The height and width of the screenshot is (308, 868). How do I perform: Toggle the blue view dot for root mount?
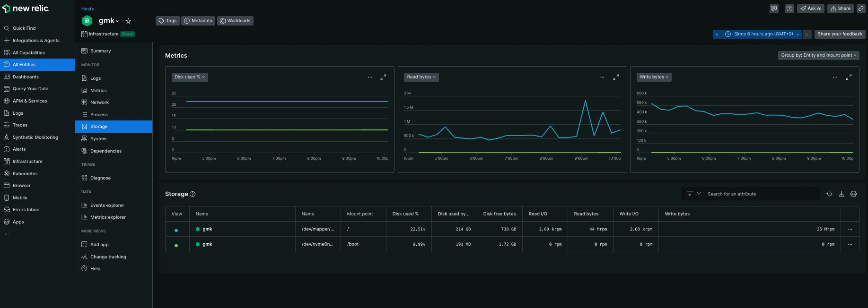coord(176,230)
